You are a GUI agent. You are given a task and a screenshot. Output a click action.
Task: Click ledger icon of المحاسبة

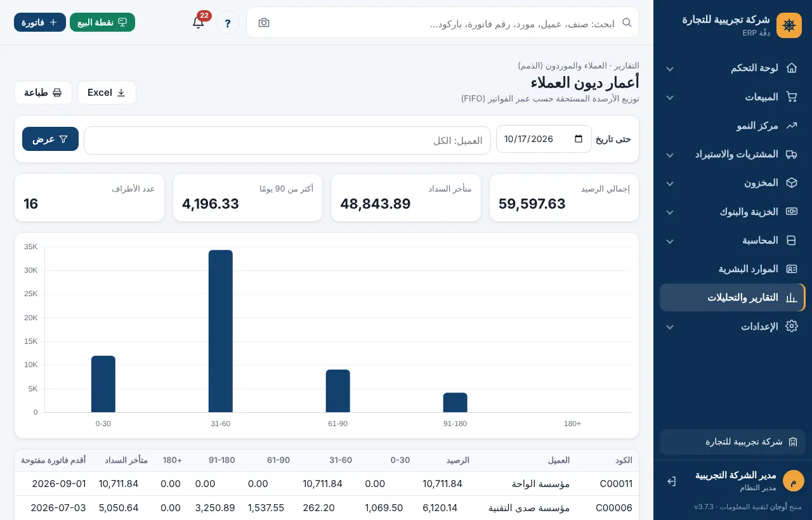tap(791, 240)
